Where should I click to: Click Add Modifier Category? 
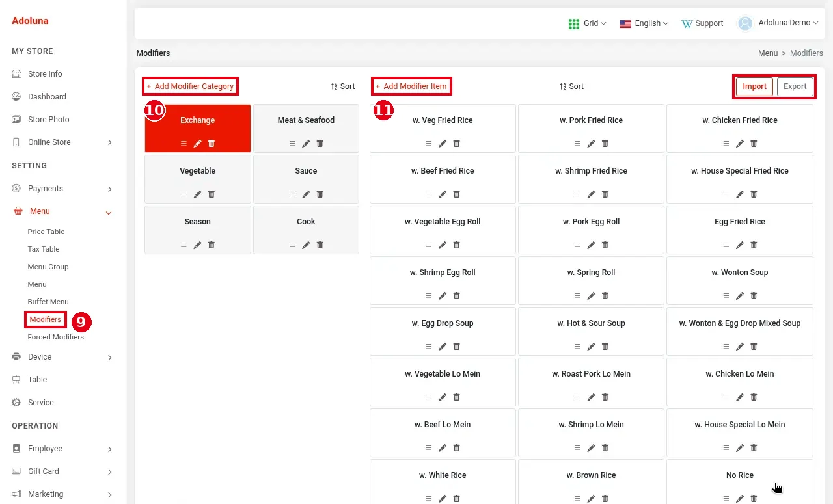pos(190,86)
